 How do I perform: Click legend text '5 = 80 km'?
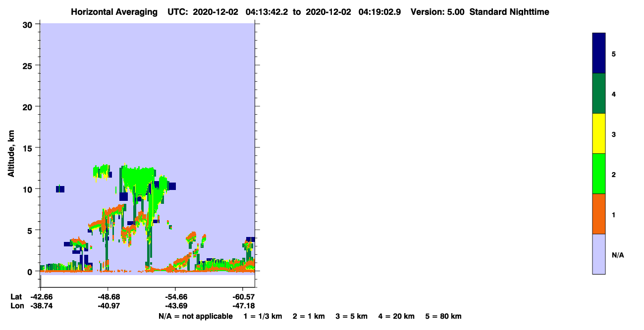point(443,316)
